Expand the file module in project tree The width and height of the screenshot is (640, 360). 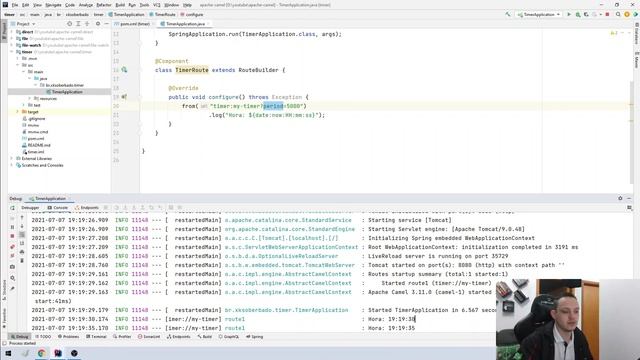pyautogui.click(x=12, y=38)
